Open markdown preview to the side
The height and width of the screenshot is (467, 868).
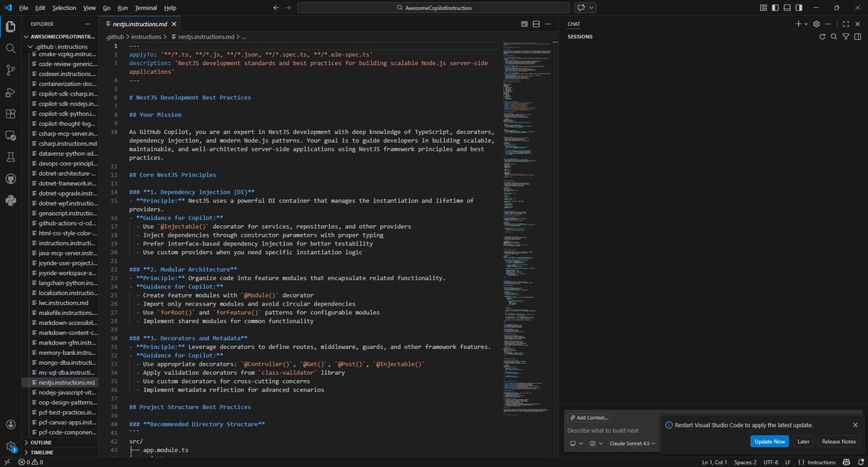tap(524, 24)
